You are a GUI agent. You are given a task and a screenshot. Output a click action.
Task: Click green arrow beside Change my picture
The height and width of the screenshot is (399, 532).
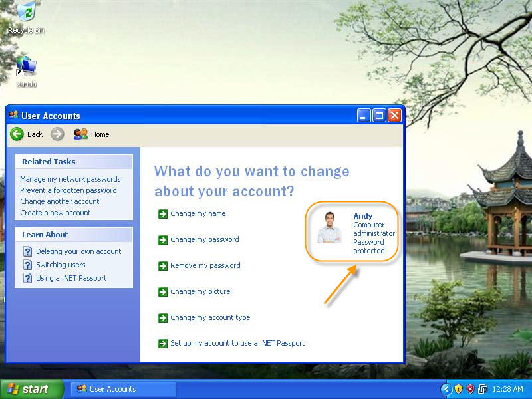tap(163, 292)
